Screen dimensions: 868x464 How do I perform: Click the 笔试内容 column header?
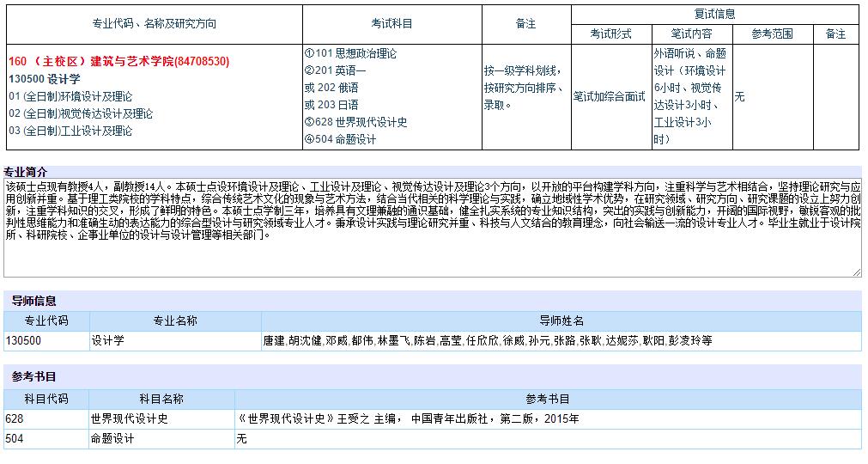click(x=691, y=34)
